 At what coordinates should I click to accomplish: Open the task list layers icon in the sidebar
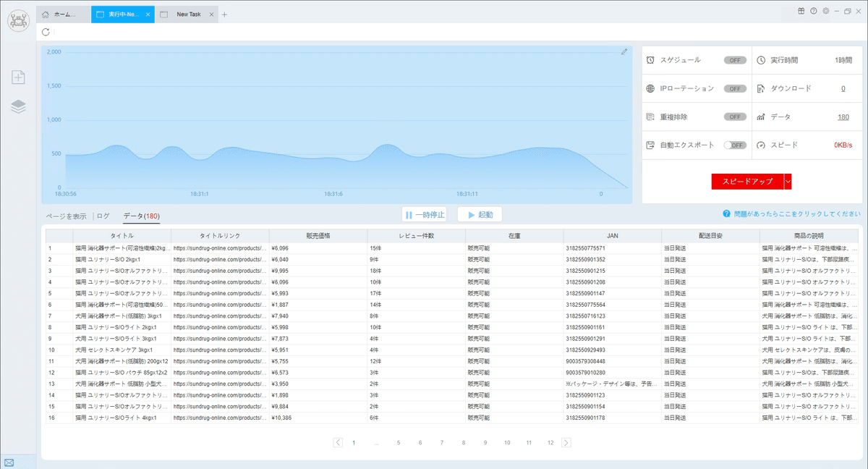18,106
